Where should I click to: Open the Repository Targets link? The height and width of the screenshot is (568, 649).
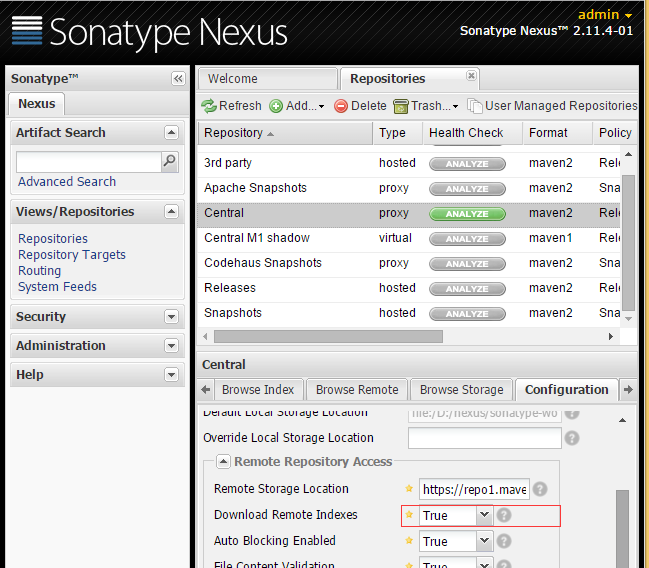72,255
